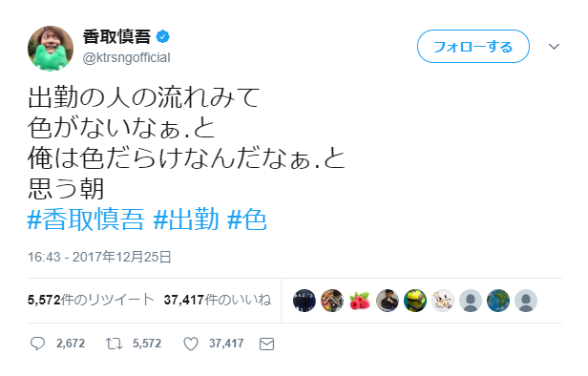Open the tweet options chevron menu

554,47
